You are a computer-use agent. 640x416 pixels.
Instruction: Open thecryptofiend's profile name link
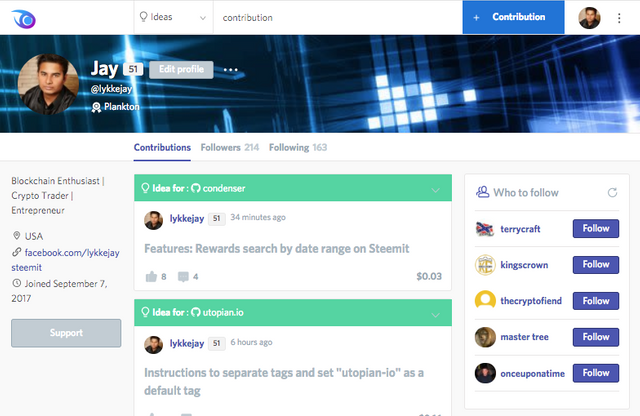click(531, 301)
